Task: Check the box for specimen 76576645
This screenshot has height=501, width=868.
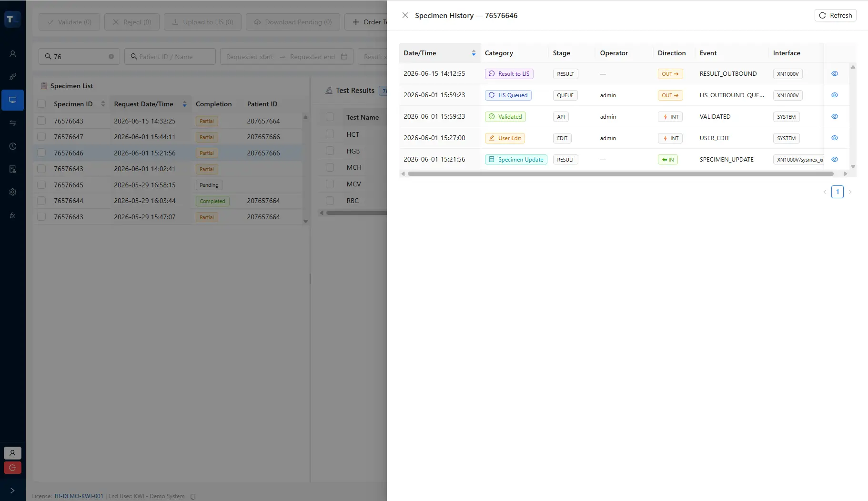Action: tap(41, 185)
